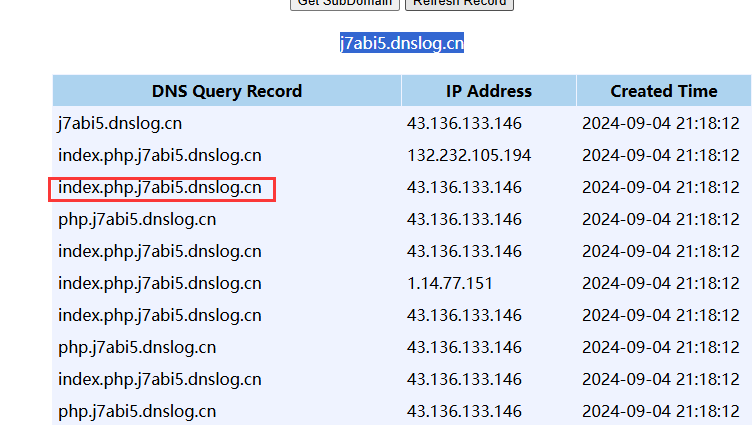
Task: Click the red-outlined index.php.j7abi5.dnslog.cn record
Action: click(x=160, y=187)
